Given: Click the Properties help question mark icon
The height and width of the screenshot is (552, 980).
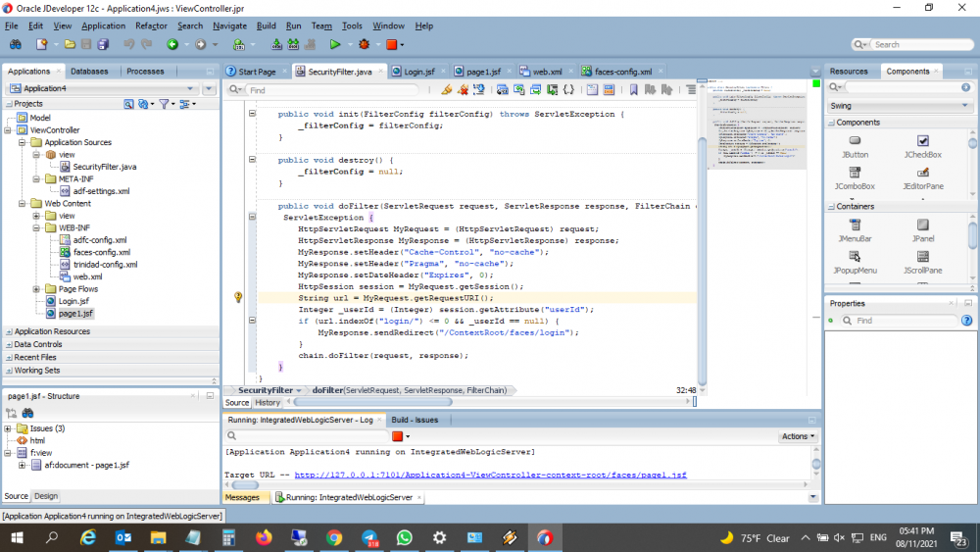Looking at the screenshot, I should [x=967, y=321].
